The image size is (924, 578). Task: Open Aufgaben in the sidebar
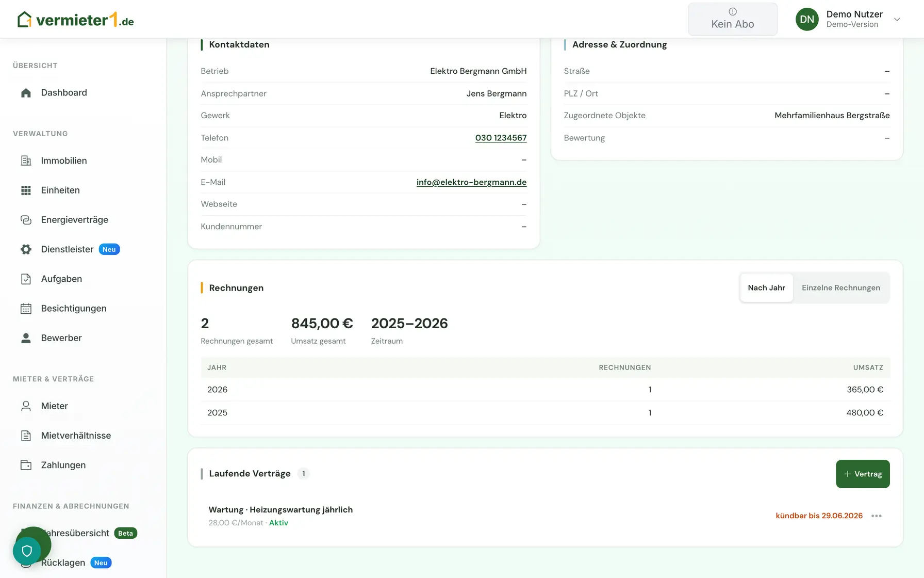61,279
